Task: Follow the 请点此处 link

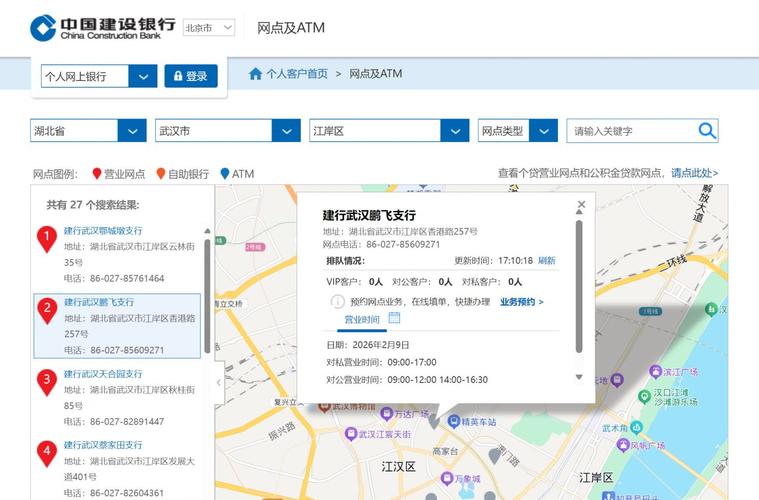Action: click(x=694, y=173)
